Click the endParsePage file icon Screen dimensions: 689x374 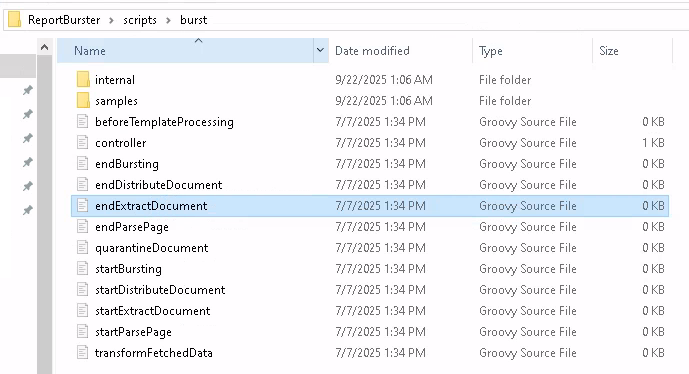point(83,227)
